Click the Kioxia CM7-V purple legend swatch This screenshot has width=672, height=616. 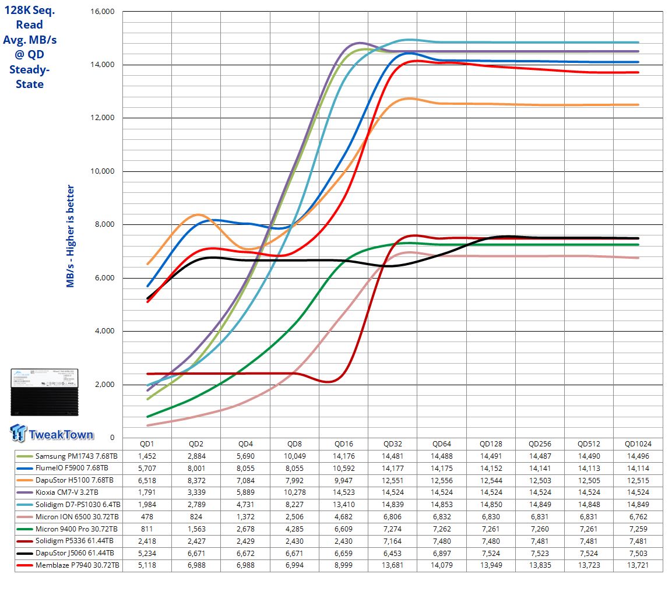[x=24, y=492]
